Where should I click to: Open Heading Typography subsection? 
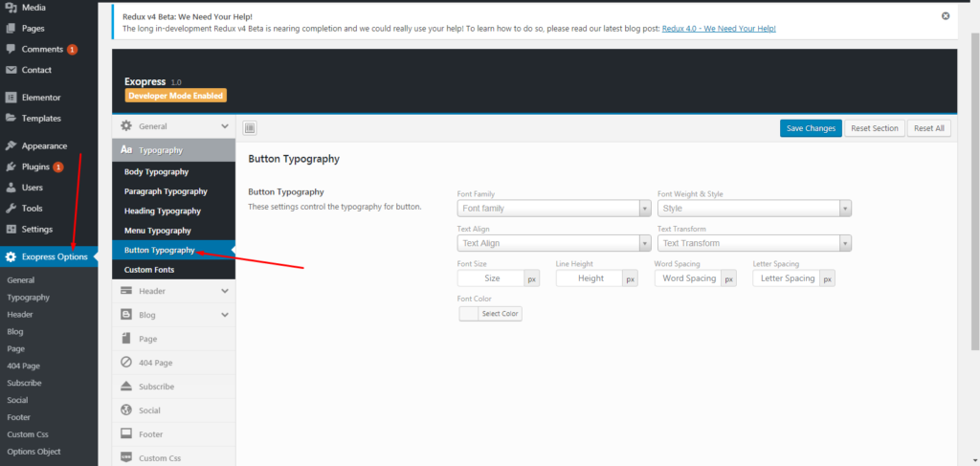174,211
